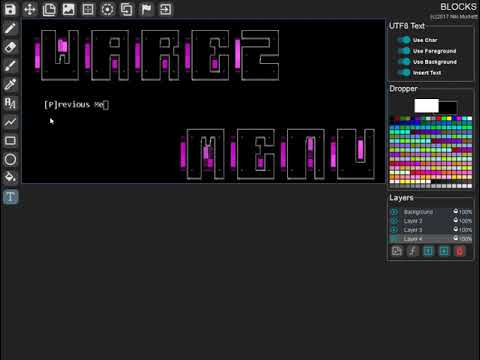Image resolution: width=480 pixels, height=360 pixels.
Task: Click the white foreground color swatch
Action: (x=426, y=106)
